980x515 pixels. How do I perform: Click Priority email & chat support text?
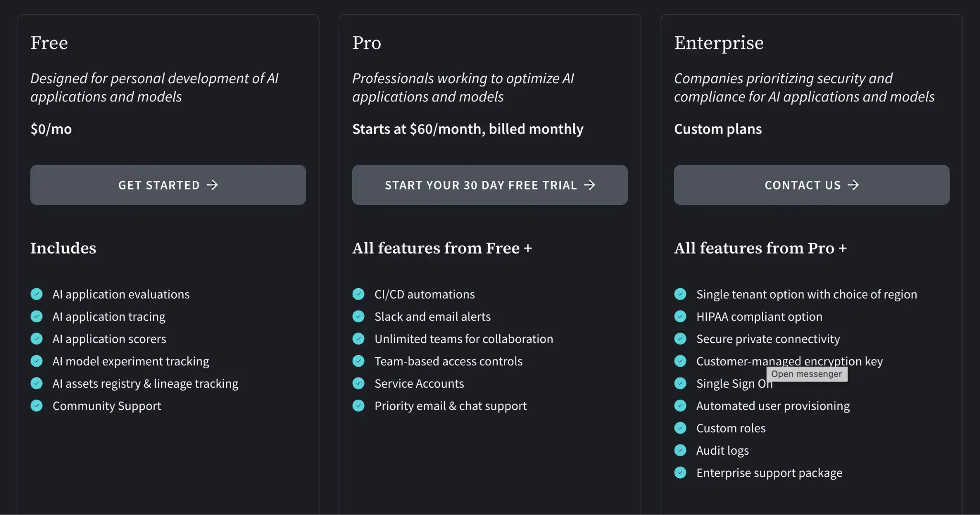pos(450,406)
